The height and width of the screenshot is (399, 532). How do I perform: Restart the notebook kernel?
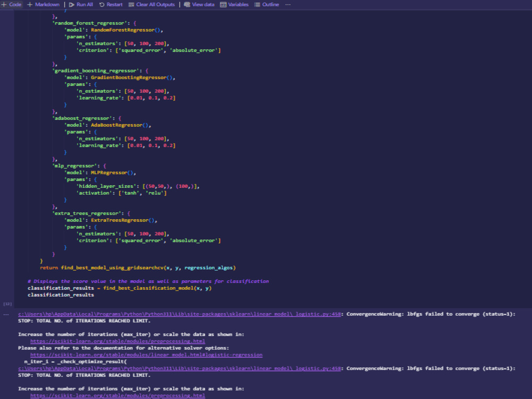[111, 4]
